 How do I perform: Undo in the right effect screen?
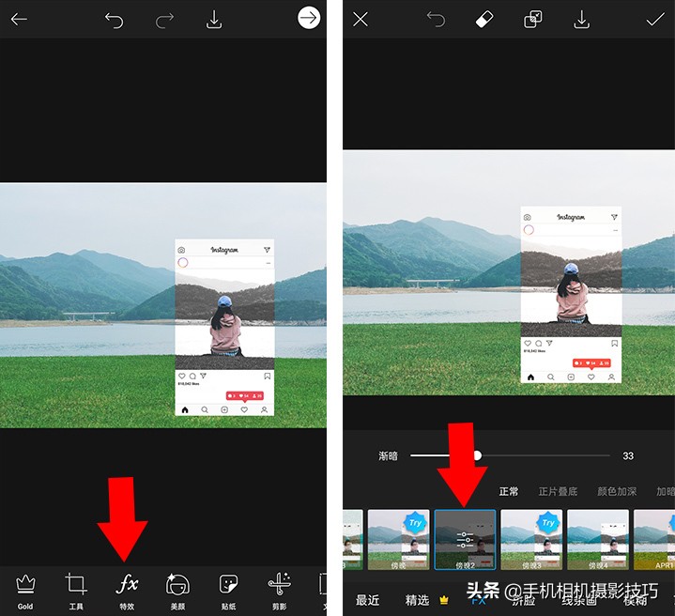pos(436,20)
